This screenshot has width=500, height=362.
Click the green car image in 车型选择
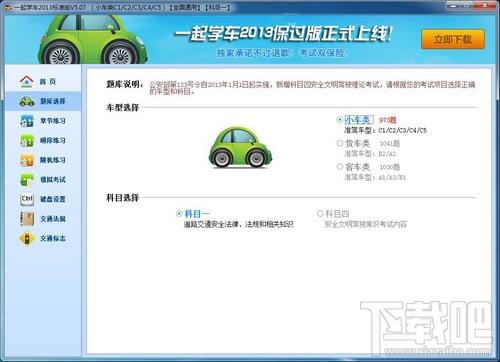[240, 147]
